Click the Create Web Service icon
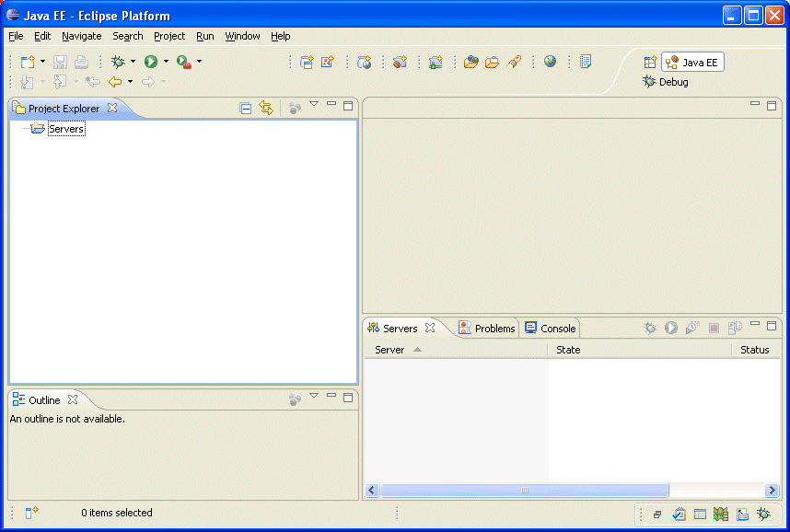 coord(365,62)
